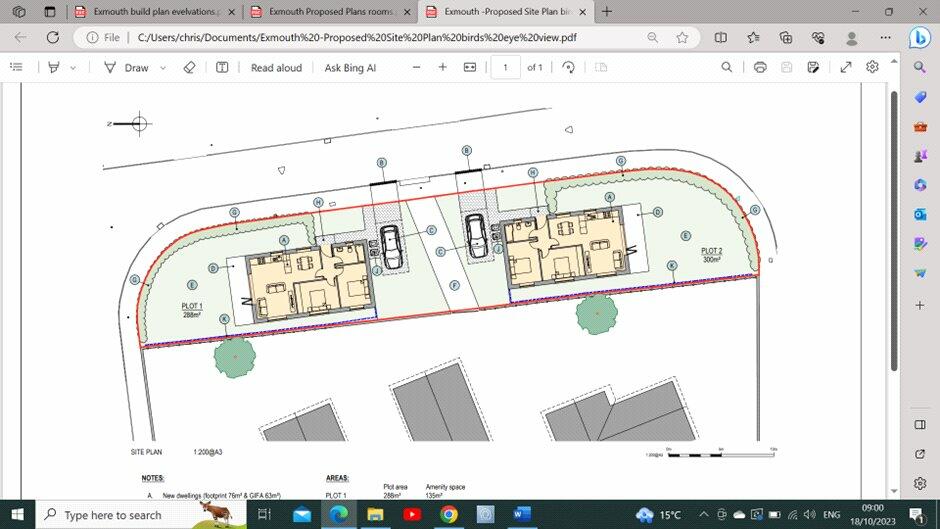This screenshot has height=529, width=940.
Task: Enter full screen PDF view
Action: 846,67
